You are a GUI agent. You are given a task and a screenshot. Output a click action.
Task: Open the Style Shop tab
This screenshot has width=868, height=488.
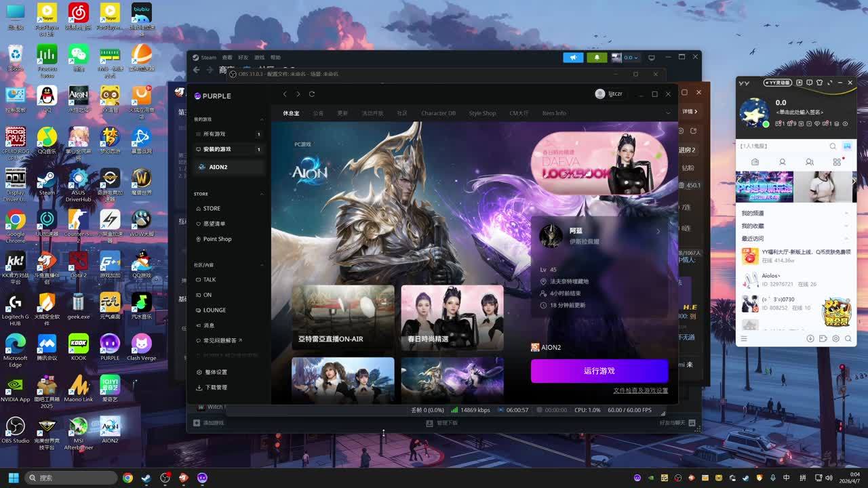click(x=482, y=113)
